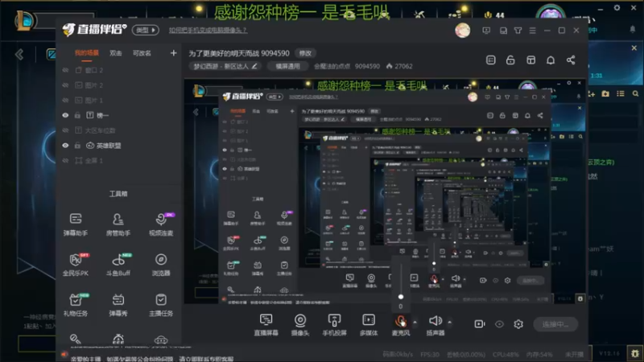Toggle lock on the 英雄联盟 source
Screen dimensions: 644x362
point(77,146)
